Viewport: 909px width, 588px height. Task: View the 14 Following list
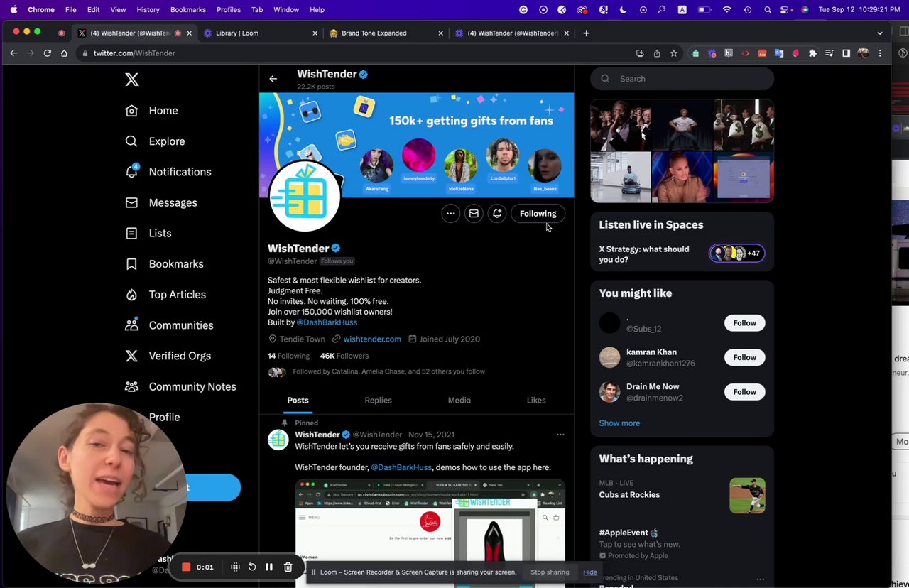tap(288, 356)
